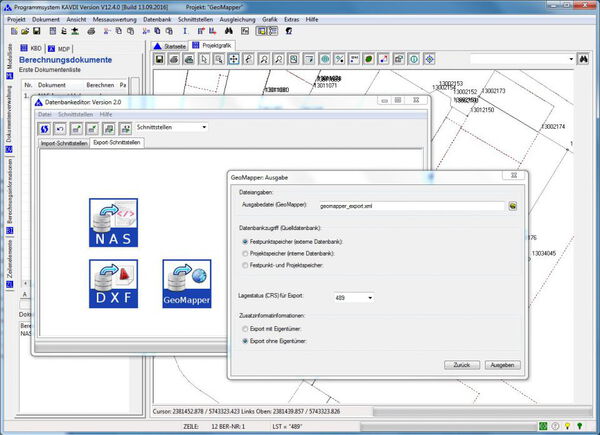
Task: Switch to Import-Schnittstellen tab
Action: pos(62,144)
